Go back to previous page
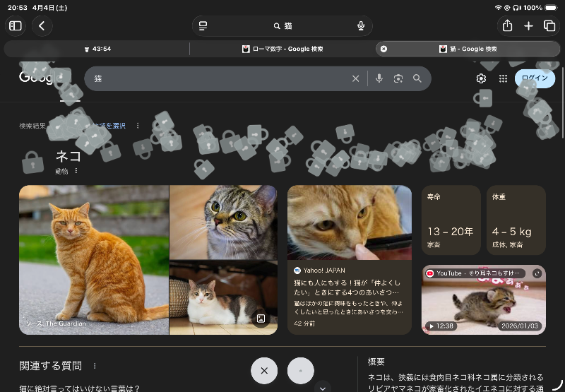This screenshot has height=392, width=565. (42, 26)
